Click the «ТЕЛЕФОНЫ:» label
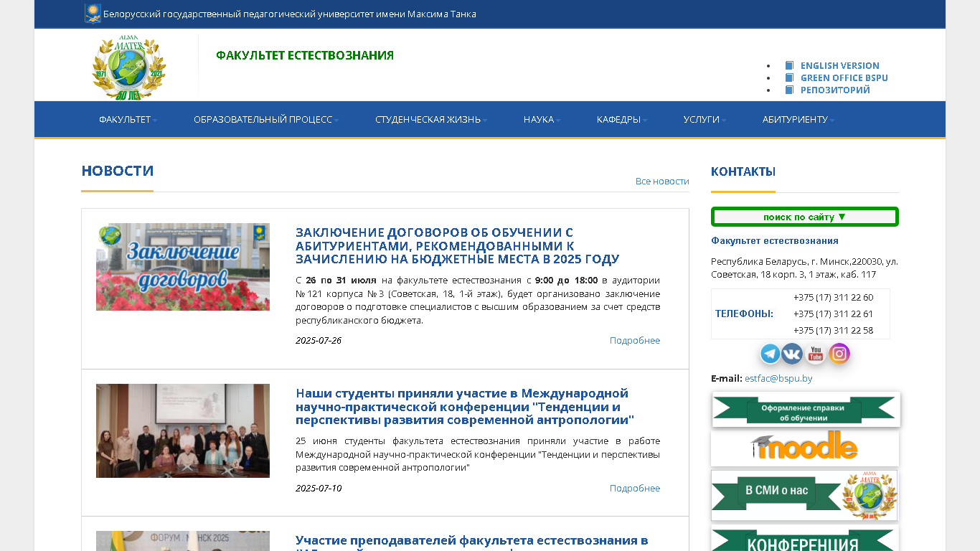This screenshot has width=980, height=551. tap(744, 314)
